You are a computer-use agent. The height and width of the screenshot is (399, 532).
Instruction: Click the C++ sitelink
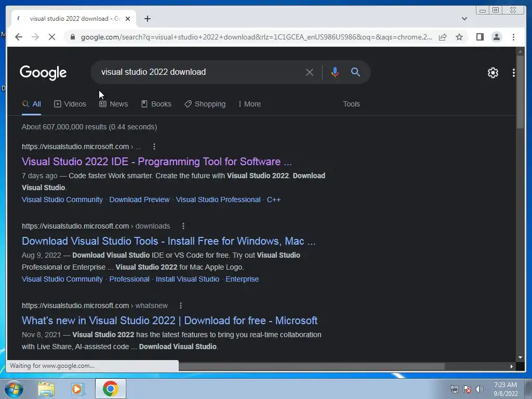point(274,199)
